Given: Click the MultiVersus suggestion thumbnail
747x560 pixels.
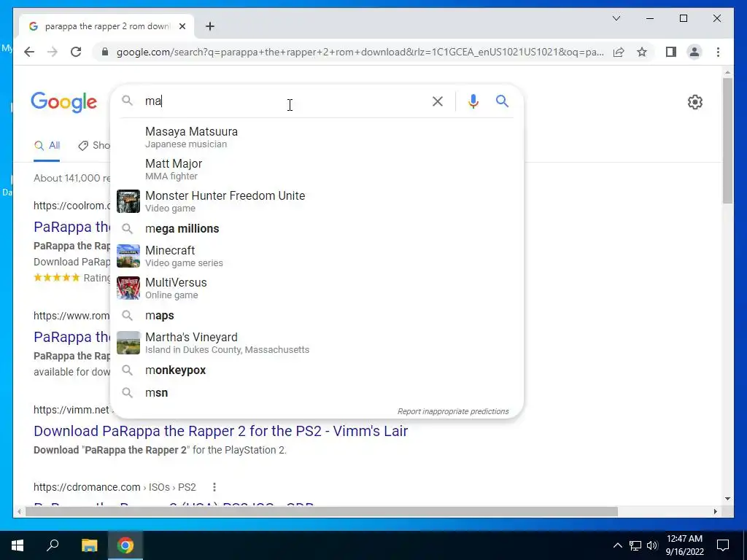Looking at the screenshot, I should [x=128, y=288].
